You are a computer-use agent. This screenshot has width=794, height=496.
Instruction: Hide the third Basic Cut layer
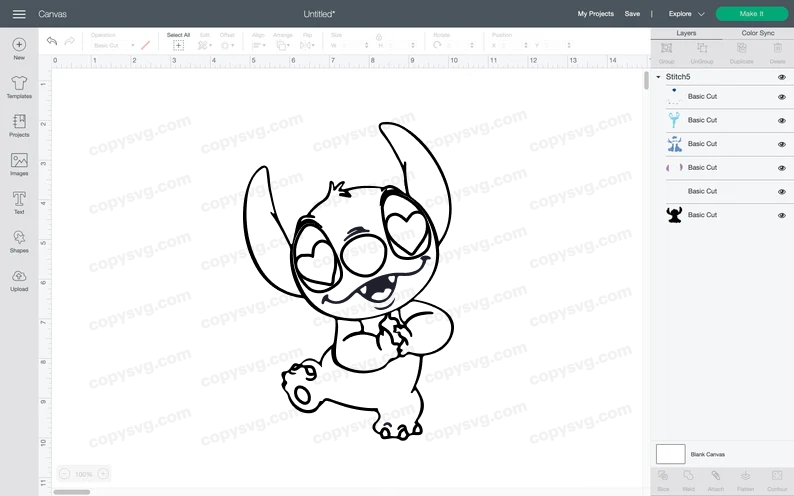(x=782, y=144)
